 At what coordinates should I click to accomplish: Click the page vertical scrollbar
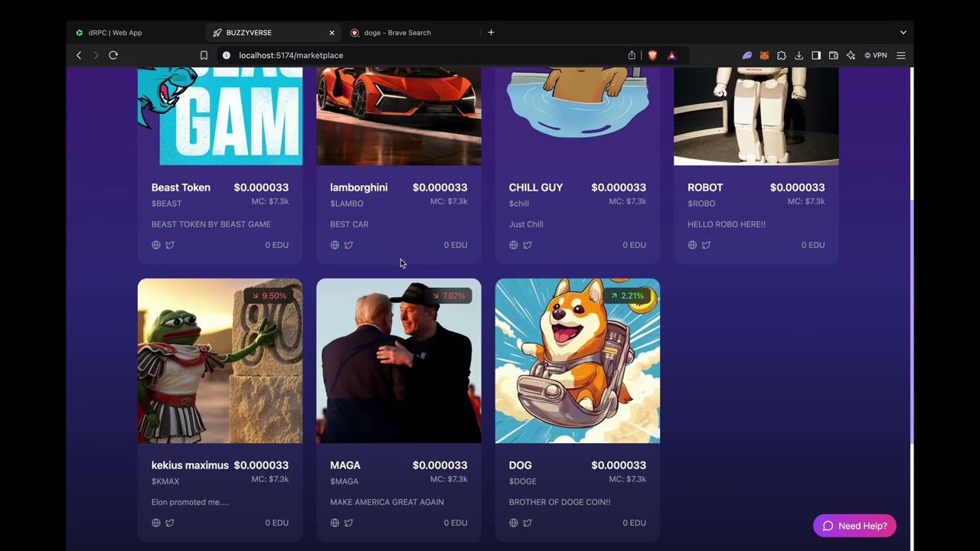click(911, 321)
